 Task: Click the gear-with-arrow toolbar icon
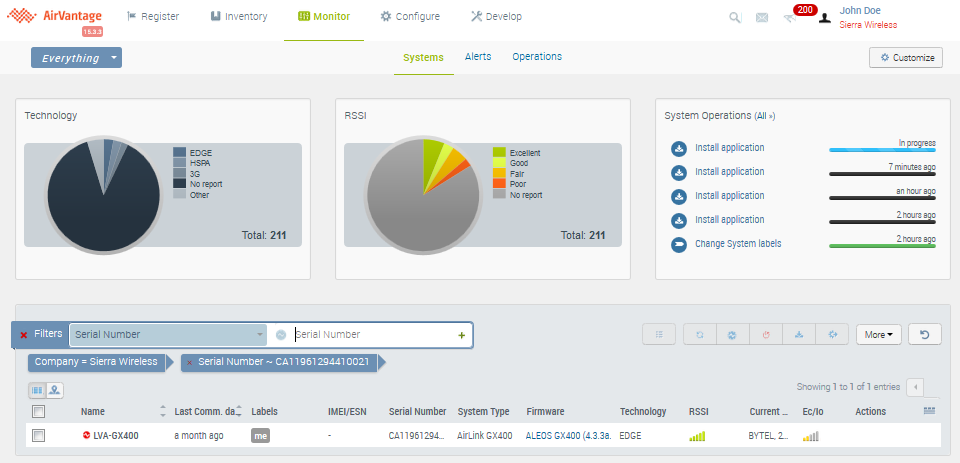coord(832,334)
